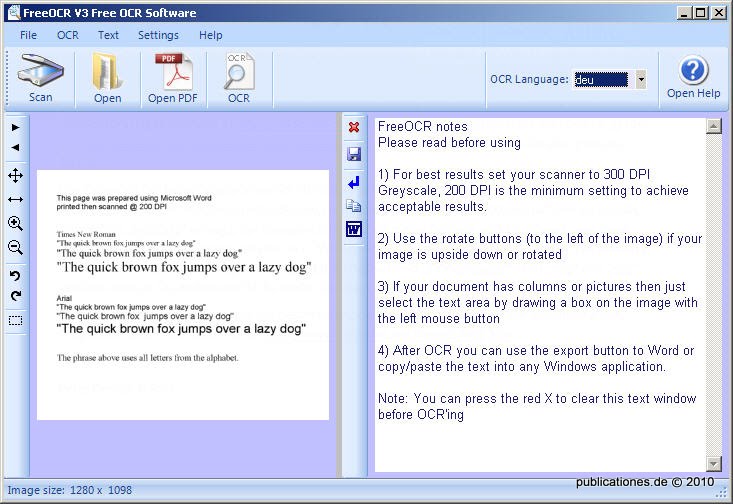Click the 'OCR Language:' label

tap(529, 79)
